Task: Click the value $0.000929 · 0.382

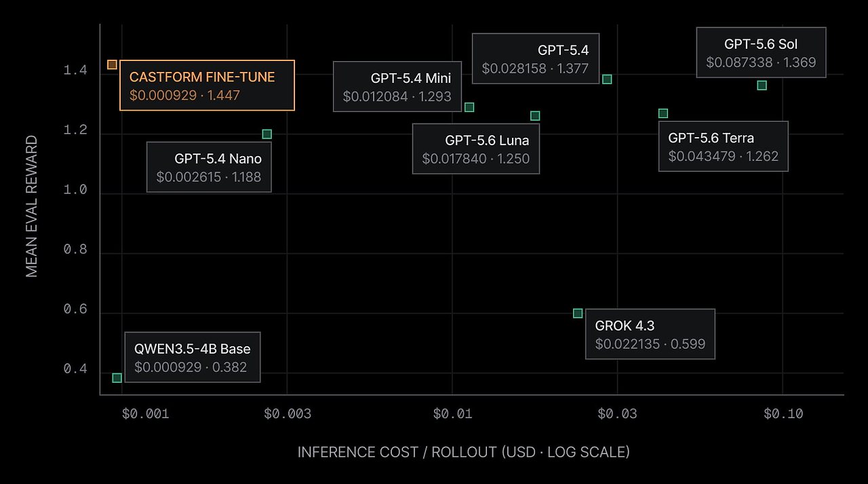Action: coord(191,368)
